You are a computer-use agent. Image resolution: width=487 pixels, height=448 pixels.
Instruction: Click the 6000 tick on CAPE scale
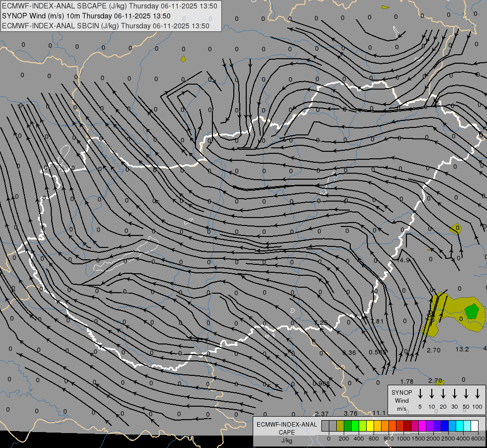pos(478,439)
